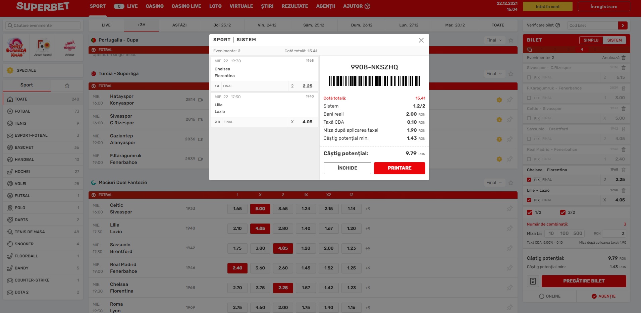Toggle FIX checkbox for Chelsea - Fiorentina

[x=529, y=180]
